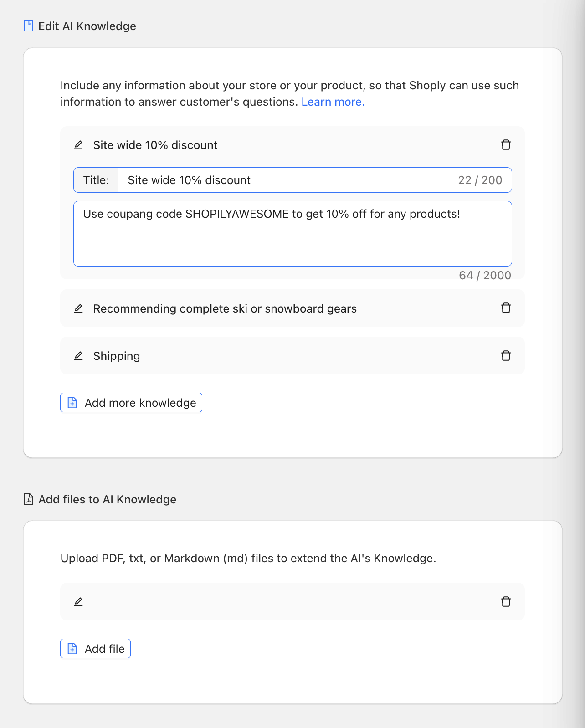Image resolution: width=585 pixels, height=728 pixels.
Task: Click the pencil icon next to Shipping
Action: [78, 356]
